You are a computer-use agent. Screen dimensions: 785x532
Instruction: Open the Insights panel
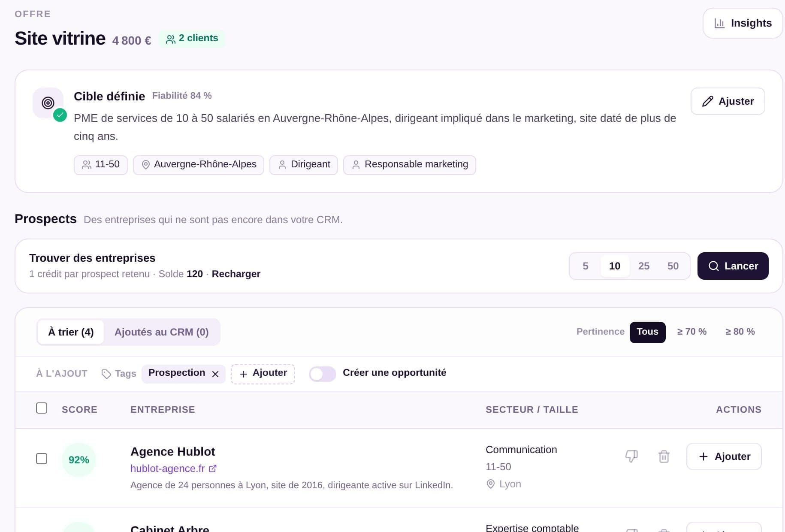743,23
